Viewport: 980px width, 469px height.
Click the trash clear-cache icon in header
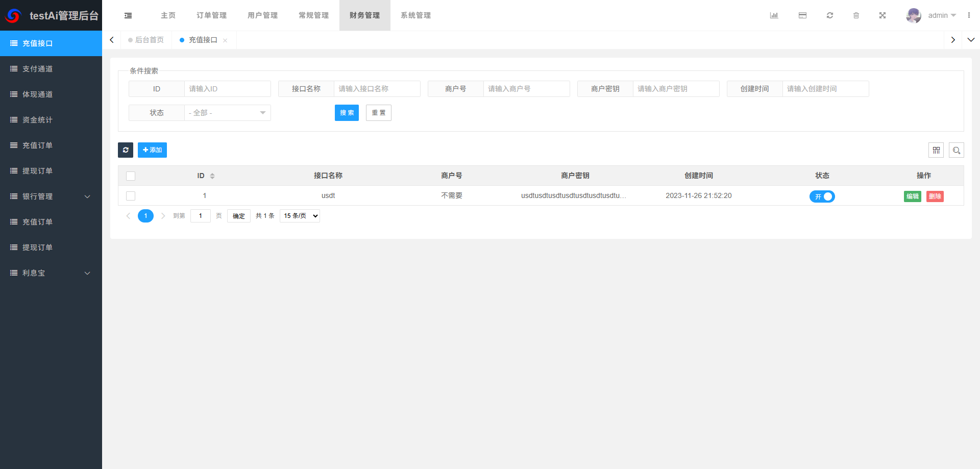pos(856,15)
